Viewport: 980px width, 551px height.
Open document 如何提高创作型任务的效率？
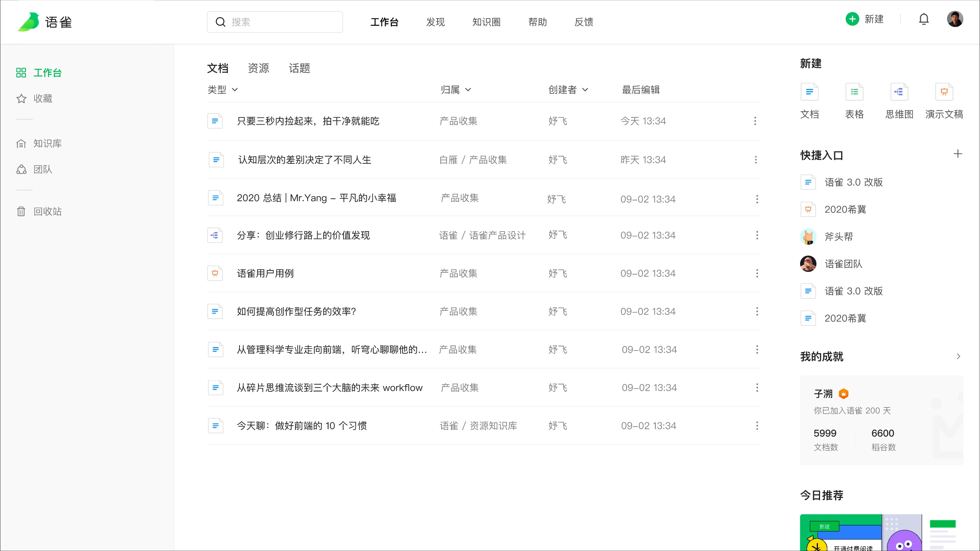pyautogui.click(x=296, y=311)
